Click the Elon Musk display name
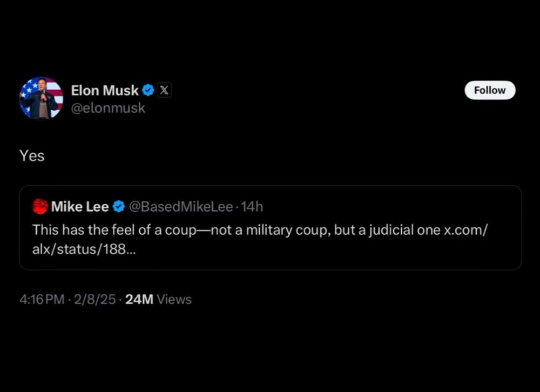 (x=104, y=91)
